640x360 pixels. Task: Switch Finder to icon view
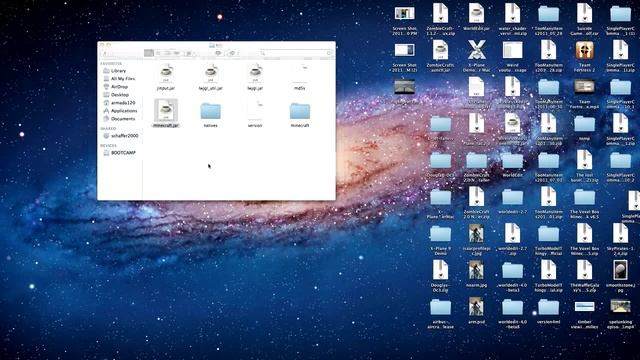(149, 53)
